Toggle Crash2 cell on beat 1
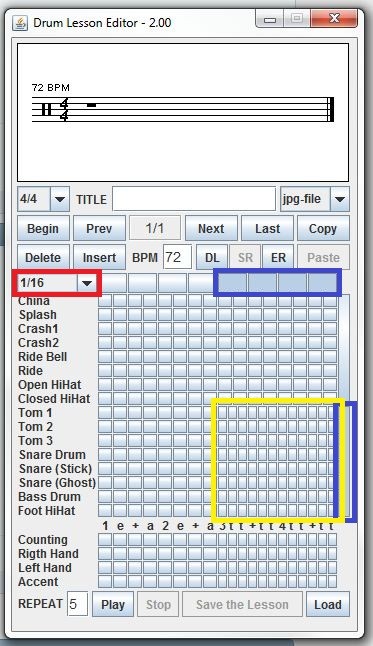The height and width of the screenshot is (646, 373). (x=105, y=343)
